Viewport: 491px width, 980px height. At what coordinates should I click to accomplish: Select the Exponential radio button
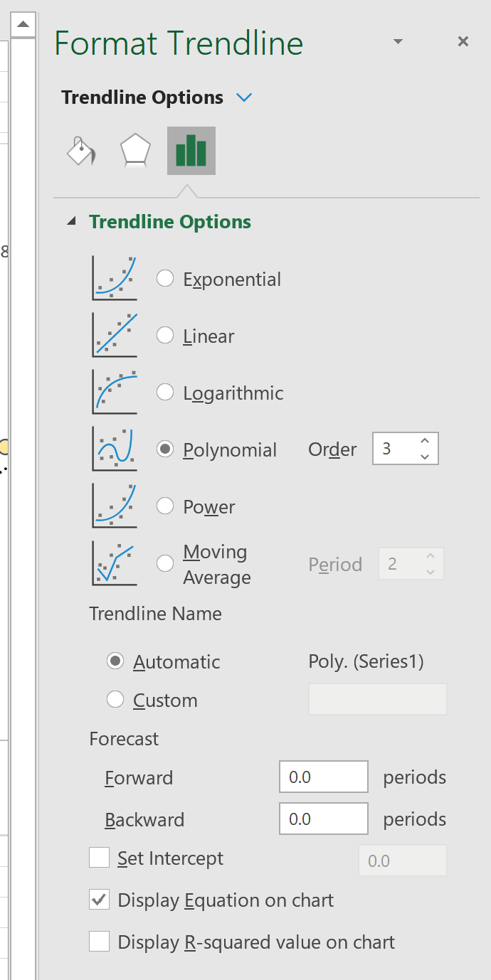(x=165, y=279)
